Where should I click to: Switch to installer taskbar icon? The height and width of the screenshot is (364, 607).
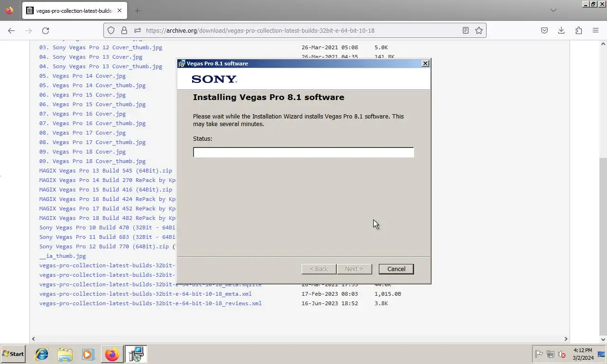[x=136, y=354]
